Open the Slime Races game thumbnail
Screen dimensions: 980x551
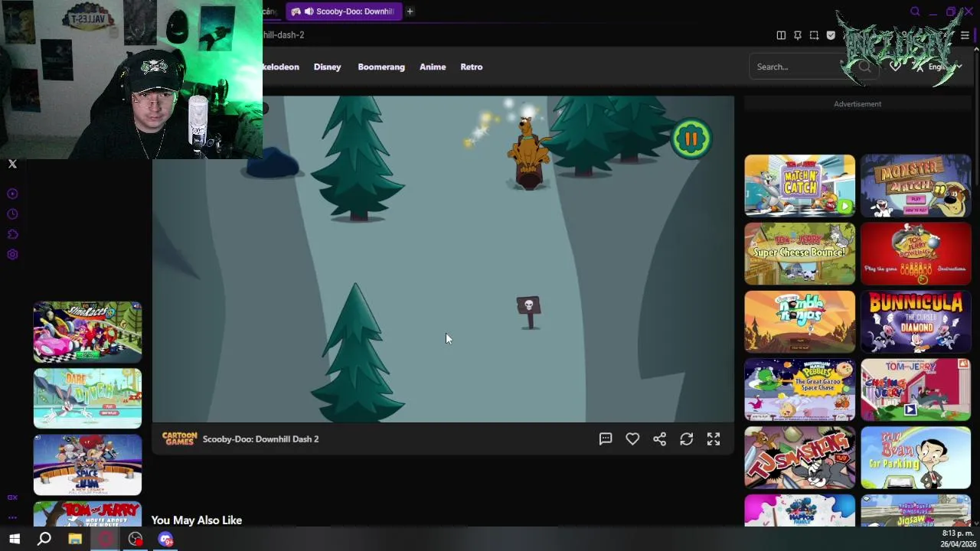pyautogui.click(x=87, y=331)
